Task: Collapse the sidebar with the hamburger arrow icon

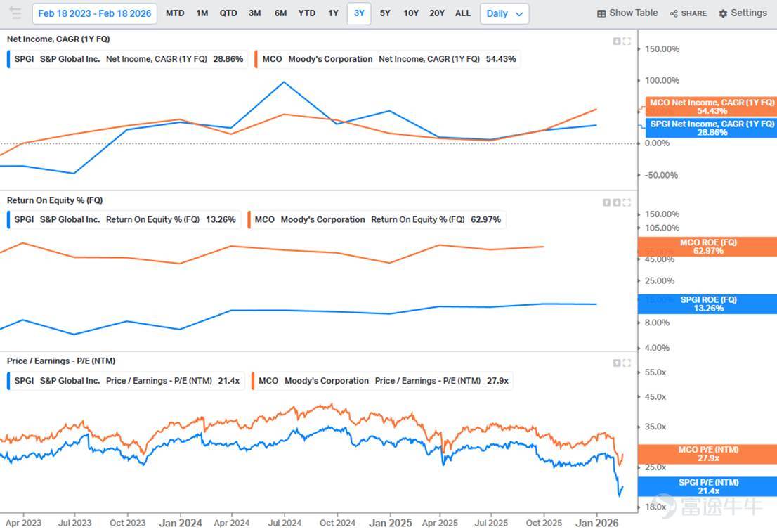Action: pos(15,13)
